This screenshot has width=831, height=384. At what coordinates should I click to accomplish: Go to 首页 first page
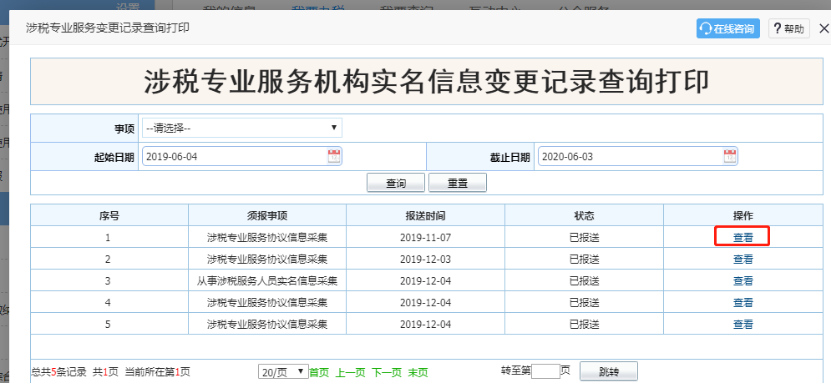click(x=319, y=372)
